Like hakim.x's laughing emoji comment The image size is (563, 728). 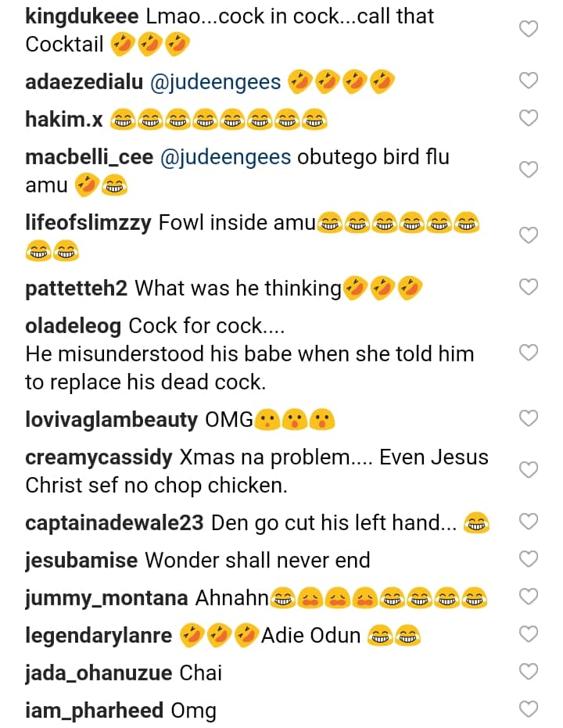coord(529,118)
